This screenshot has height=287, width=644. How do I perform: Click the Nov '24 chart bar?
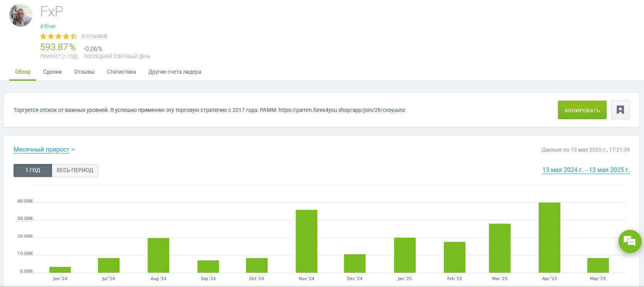pos(306,241)
